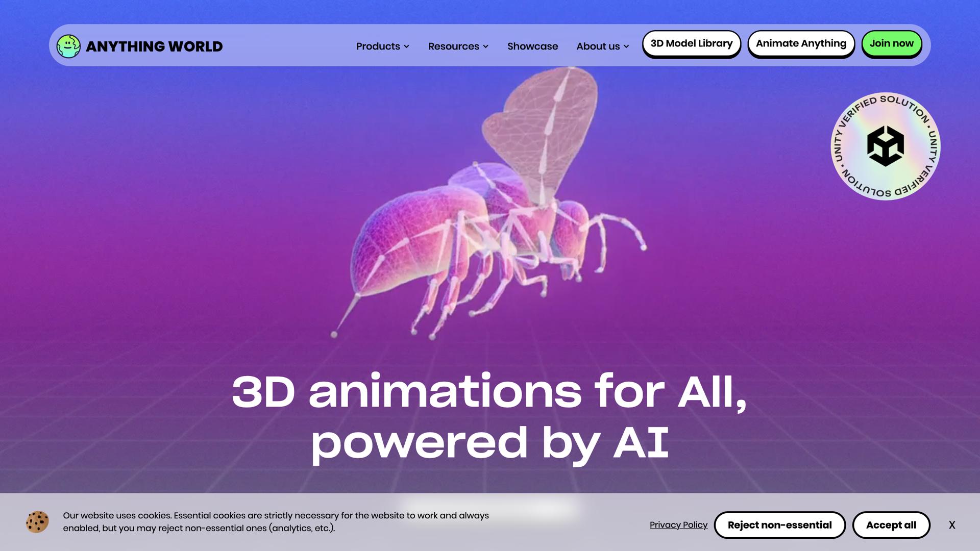Click the Anything World globe logo icon
Viewport: 980px width, 551px height.
[x=68, y=46]
